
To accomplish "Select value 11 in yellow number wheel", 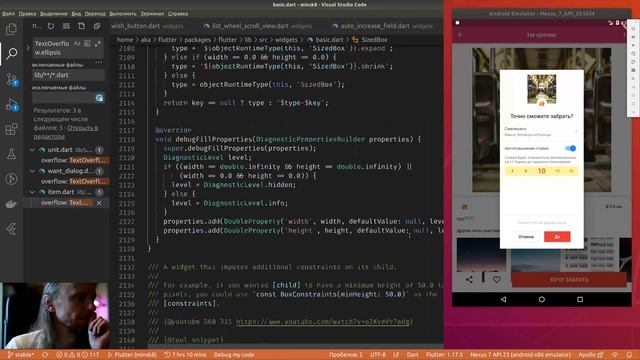I will [558, 171].
